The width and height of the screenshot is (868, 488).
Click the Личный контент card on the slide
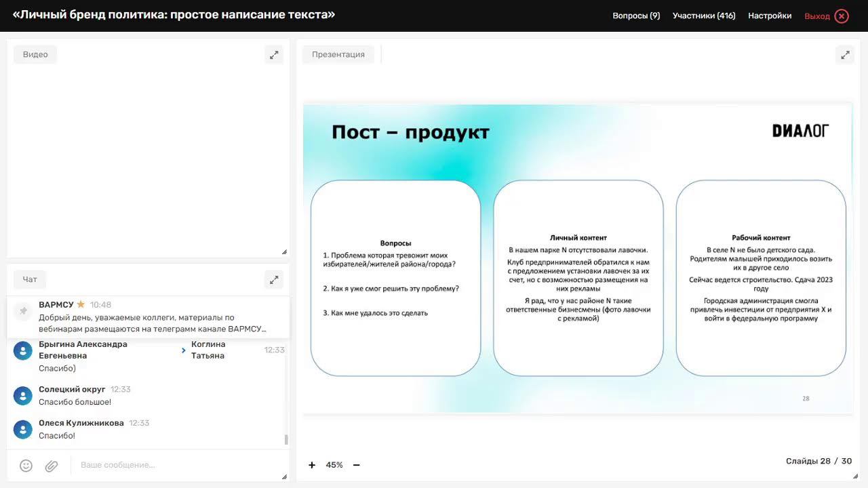pyautogui.click(x=578, y=278)
